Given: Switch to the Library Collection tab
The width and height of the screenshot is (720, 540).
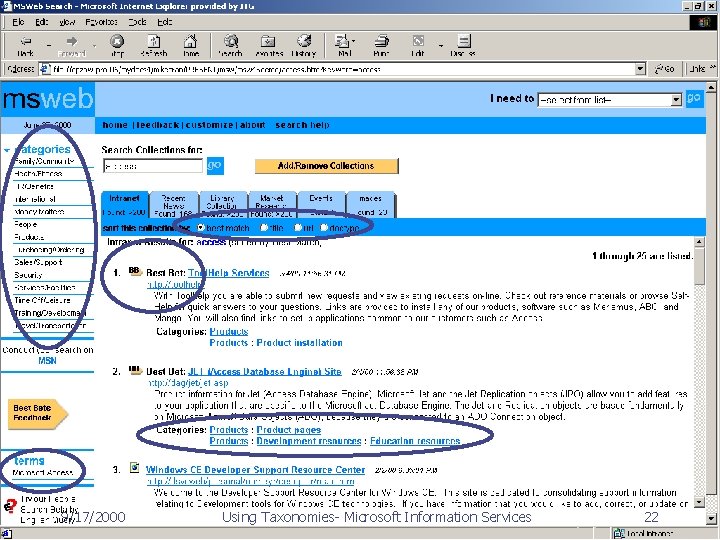Looking at the screenshot, I should tap(222, 205).
